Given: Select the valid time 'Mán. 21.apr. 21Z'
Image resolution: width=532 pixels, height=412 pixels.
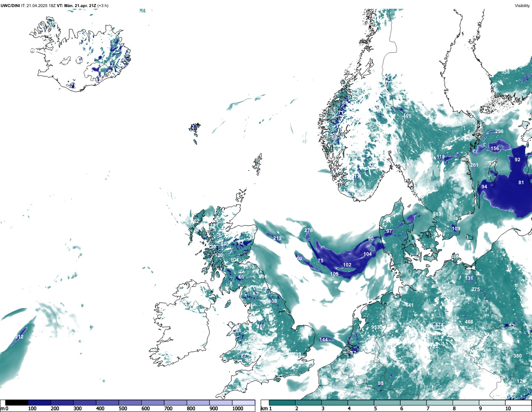Looking at the screenshot, I should pyautogui.click(x=79, y=6).
